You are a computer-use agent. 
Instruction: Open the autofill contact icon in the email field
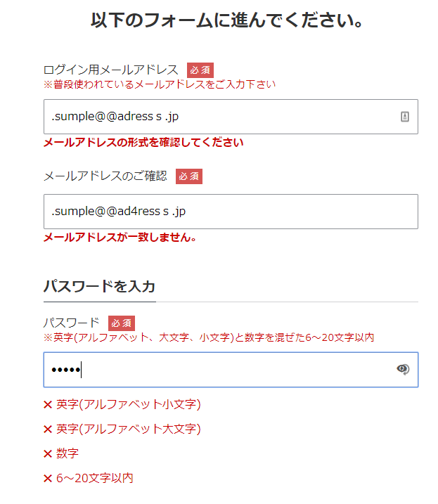404,117
